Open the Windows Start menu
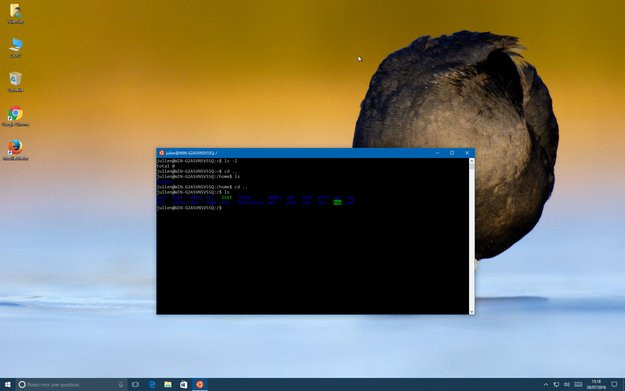Image resolution: width=625 pixels, height=391 pixels. (x=8, y=385)
